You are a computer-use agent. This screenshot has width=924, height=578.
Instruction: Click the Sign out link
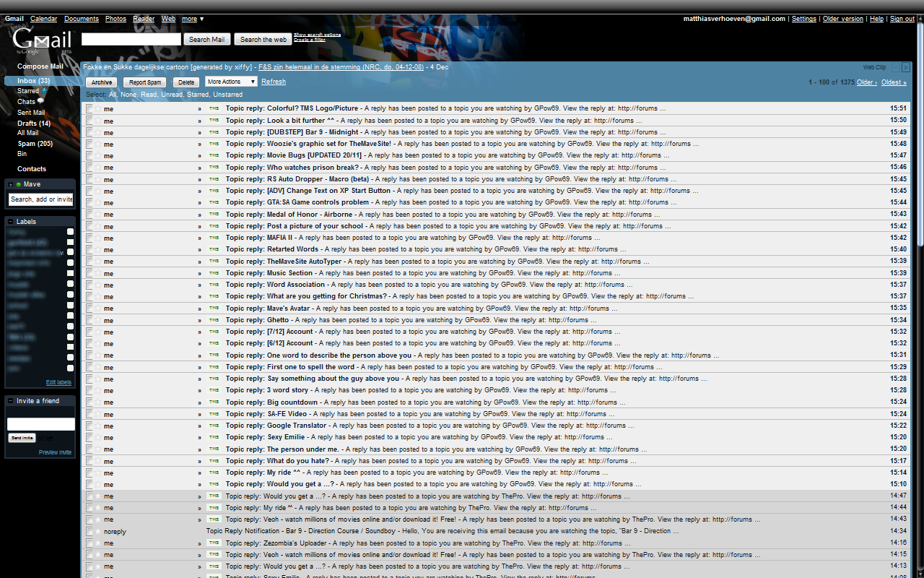pyautogui.click(x=902, y=19)
